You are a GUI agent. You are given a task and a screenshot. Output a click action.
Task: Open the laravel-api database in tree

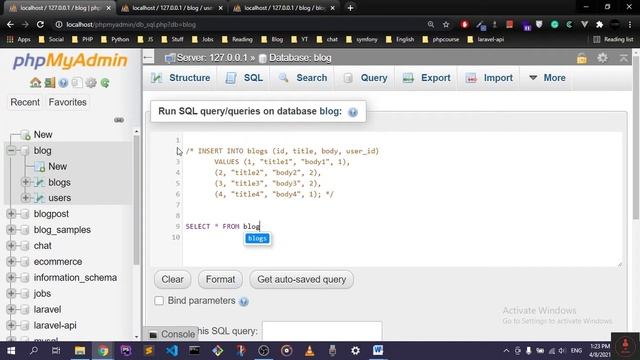click(x=55, y=325)
